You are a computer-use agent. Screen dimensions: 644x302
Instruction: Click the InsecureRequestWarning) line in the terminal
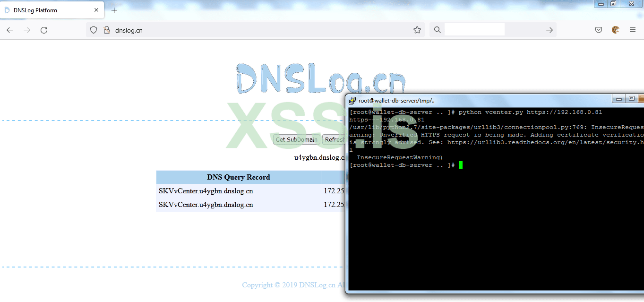pos(400,157)
